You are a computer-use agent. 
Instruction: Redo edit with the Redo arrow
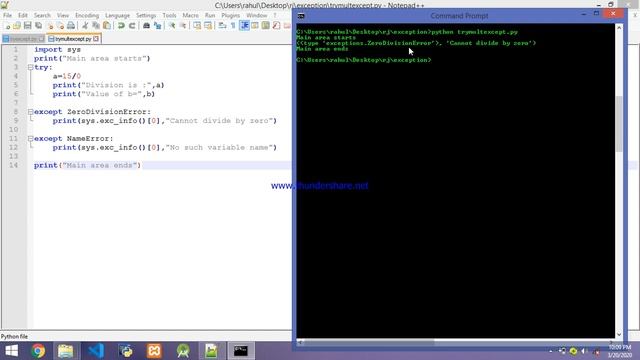[132, 26]
